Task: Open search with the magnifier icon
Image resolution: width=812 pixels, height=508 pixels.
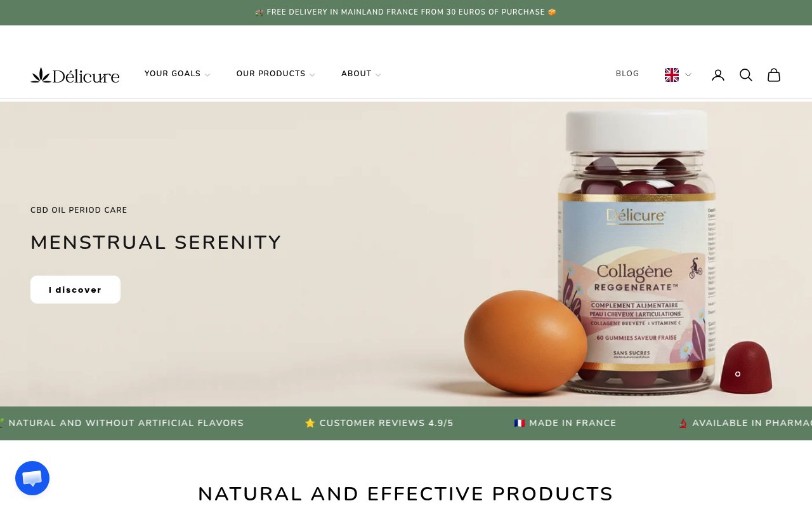Action: tap(746, 75)
